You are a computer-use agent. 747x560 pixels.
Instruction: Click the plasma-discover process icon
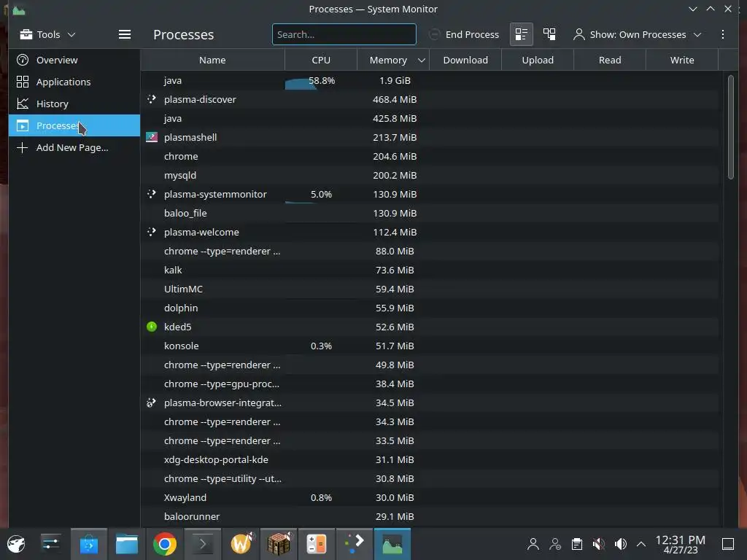[152, 99]
